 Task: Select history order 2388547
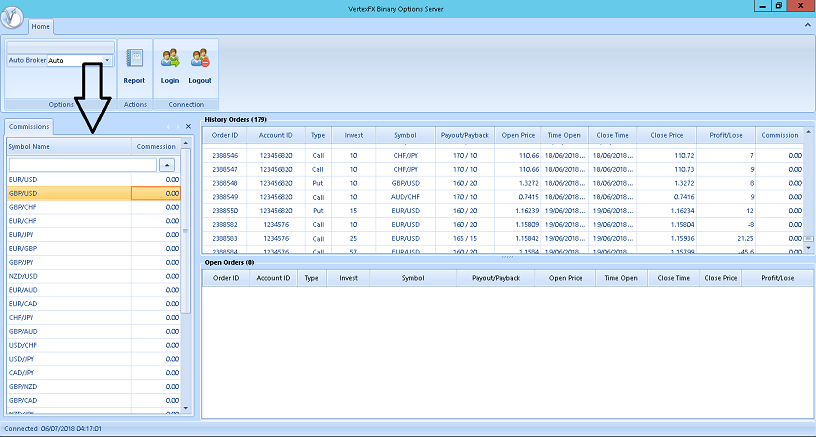(503, 169)
